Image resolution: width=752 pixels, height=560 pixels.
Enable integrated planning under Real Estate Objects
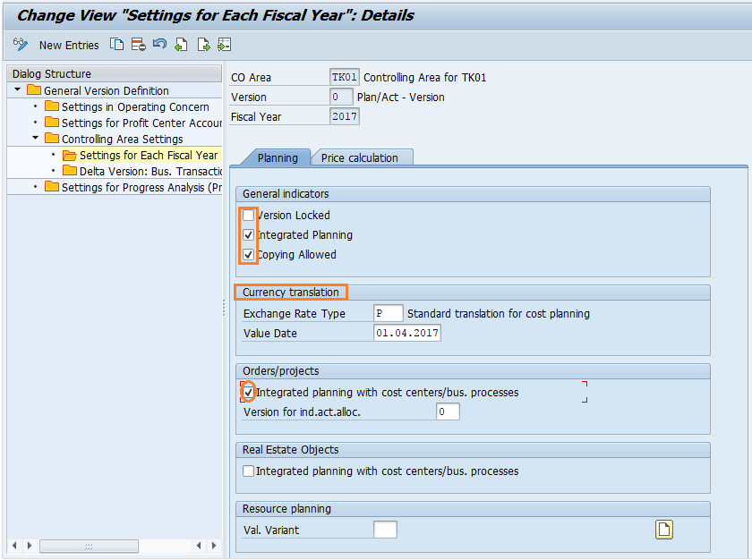(x=248, y=471)
